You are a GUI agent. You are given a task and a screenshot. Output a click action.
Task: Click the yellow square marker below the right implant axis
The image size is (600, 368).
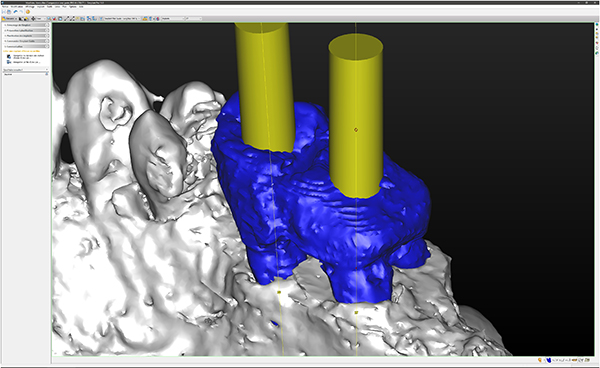[356, 313]
